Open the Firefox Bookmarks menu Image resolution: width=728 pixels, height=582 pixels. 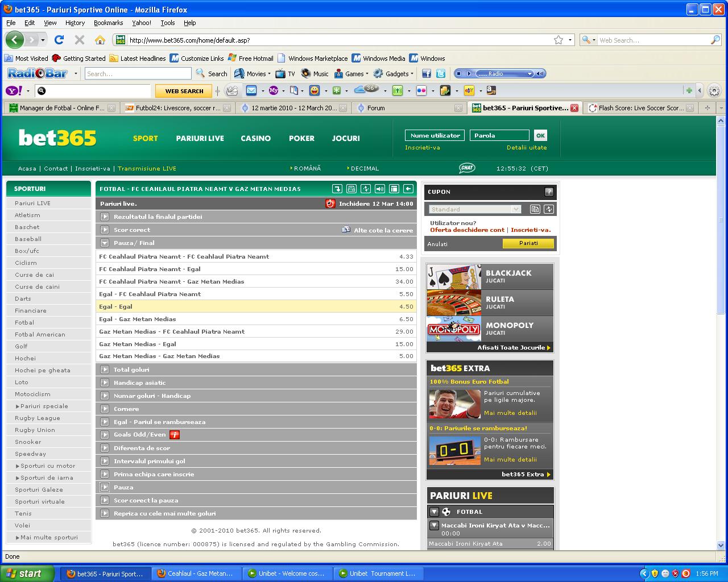[108, 23]
